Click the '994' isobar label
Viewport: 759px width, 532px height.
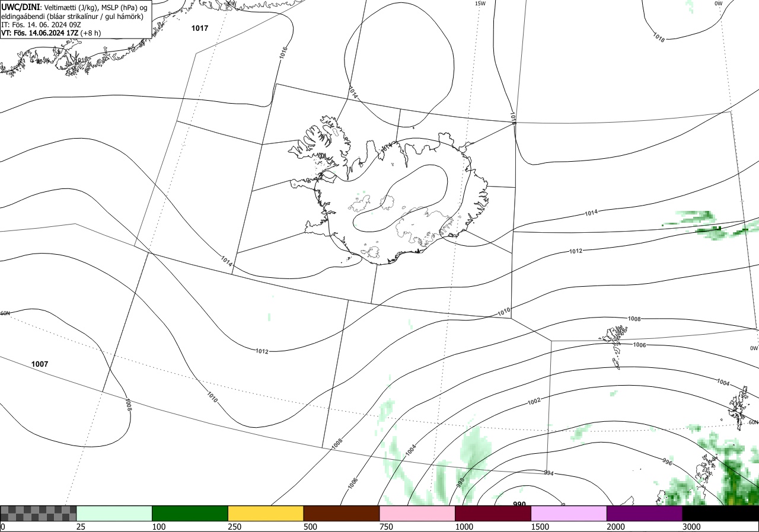[548, 473]
